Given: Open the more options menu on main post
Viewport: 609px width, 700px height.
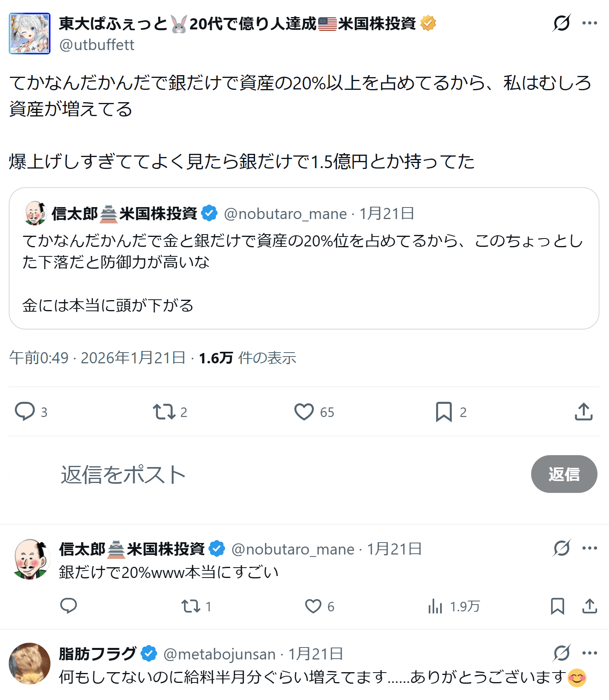Looking at the screenshot, I should click(590, 23).
